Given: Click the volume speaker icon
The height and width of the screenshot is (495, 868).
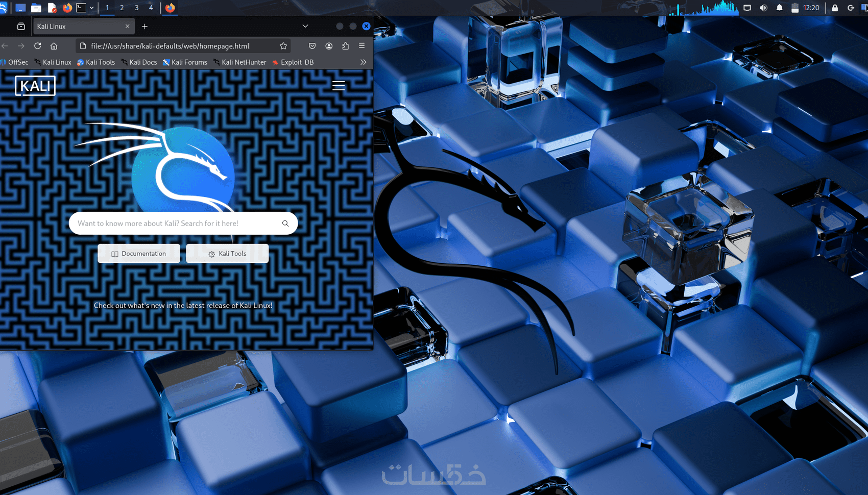Looking at the screenshot, I should point(763,8).
